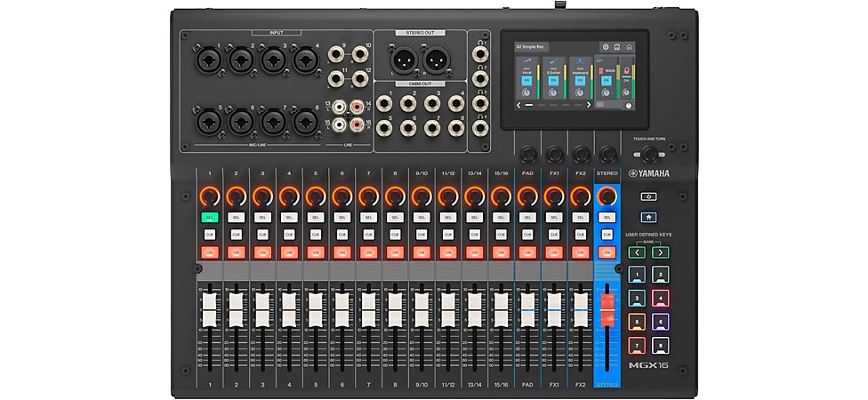Tap the home icon on the touchscreen
Viewport: 868px width, 400px height.
[629, 47]
